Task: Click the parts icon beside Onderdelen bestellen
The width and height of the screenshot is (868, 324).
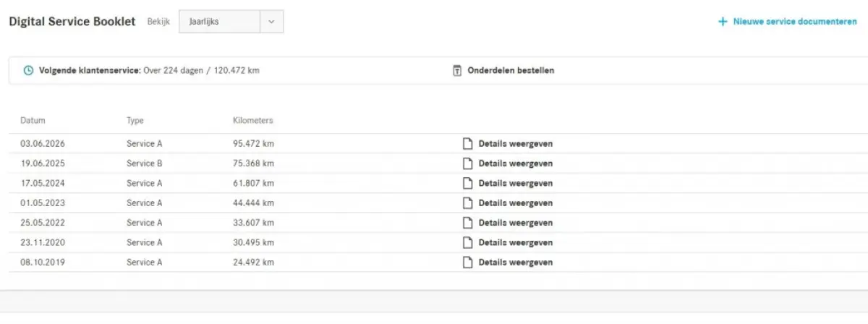Action: 457,71
